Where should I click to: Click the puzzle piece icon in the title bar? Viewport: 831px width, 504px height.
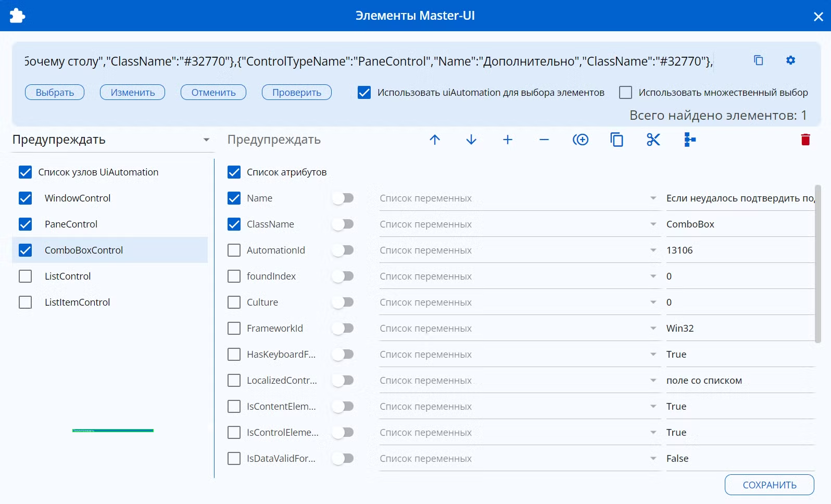point(17,16)
